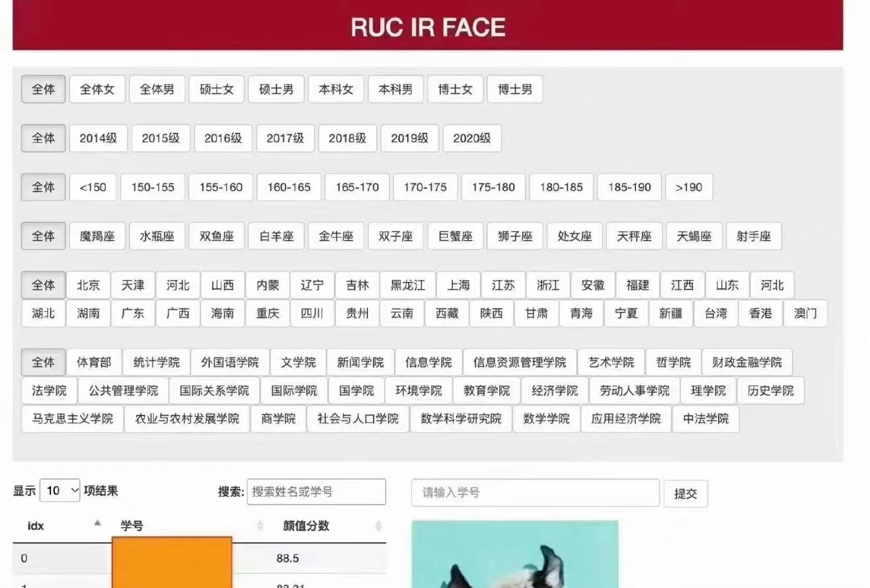Click the student photo thumbnail below the submit button
The width and height of the screenshot is (870, 588).
click(x=515, y=558)
